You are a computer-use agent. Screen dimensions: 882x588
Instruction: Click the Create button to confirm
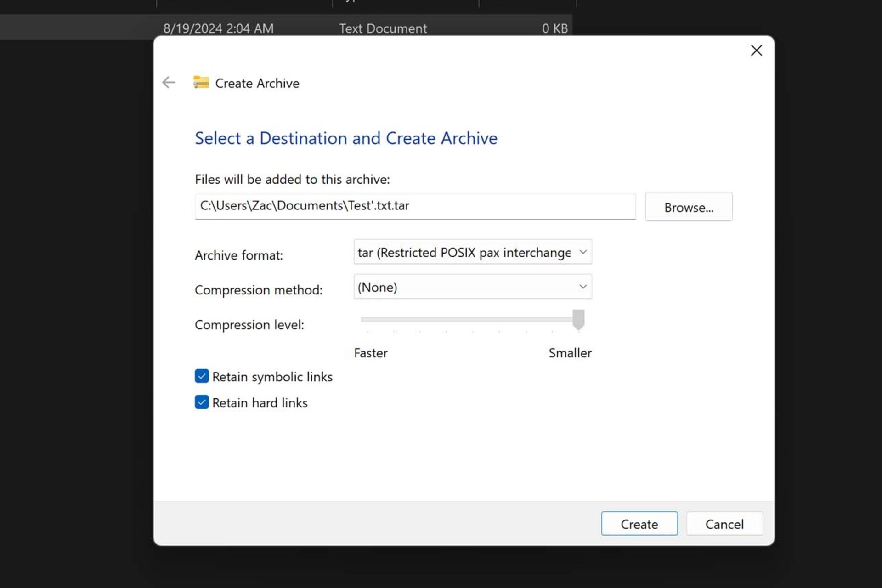point(639,524)
